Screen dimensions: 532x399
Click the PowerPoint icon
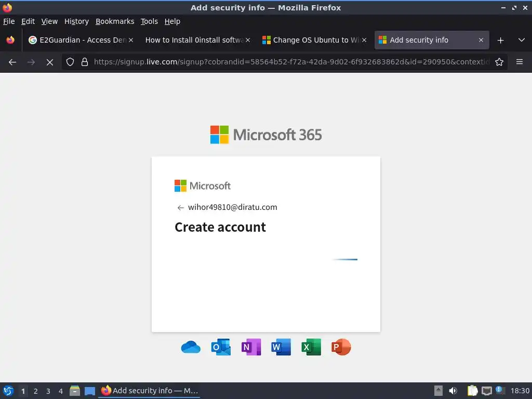(x=341, y=347)
